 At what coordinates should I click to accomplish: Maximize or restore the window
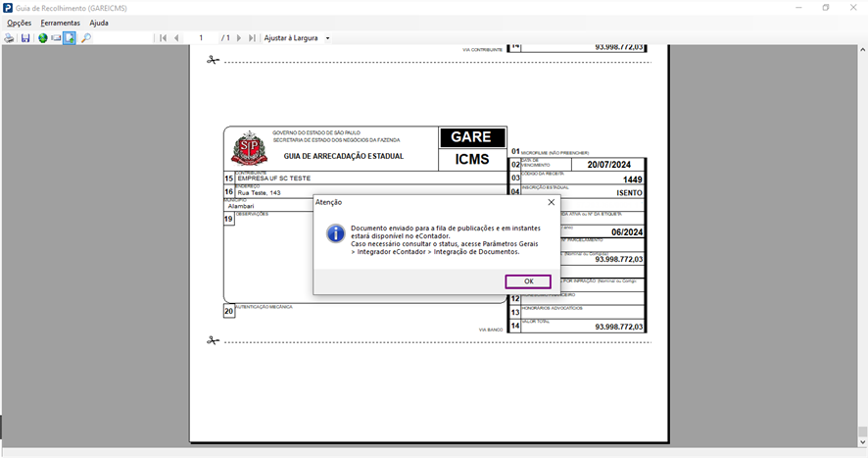tap(825, 8)
